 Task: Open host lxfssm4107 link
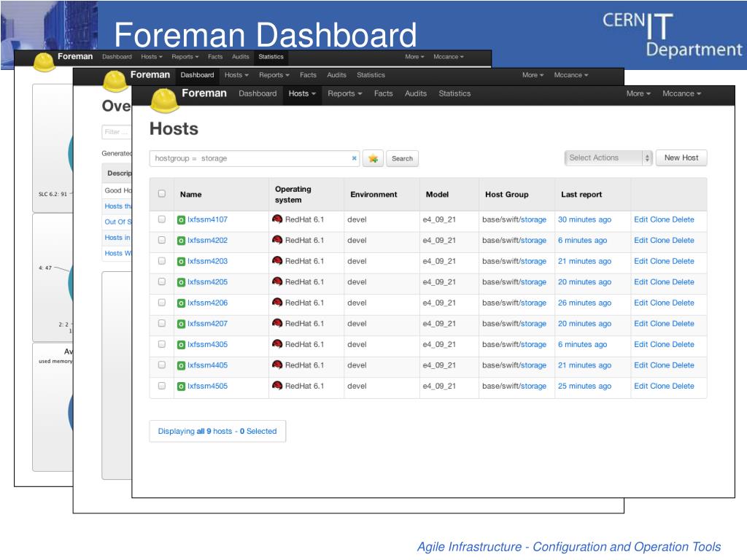pos(207,219)
